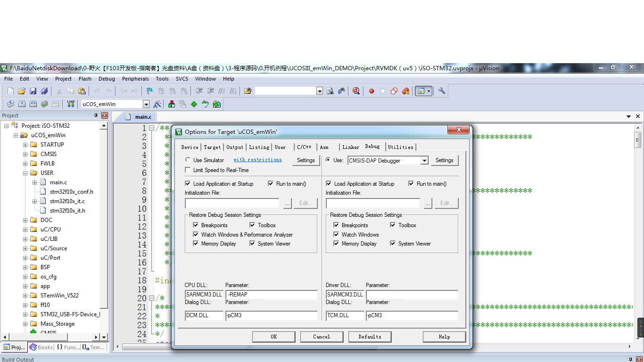Click the Start/Stop Debug Session icon
The image size is (644, 362).
[x=356, y=91]
